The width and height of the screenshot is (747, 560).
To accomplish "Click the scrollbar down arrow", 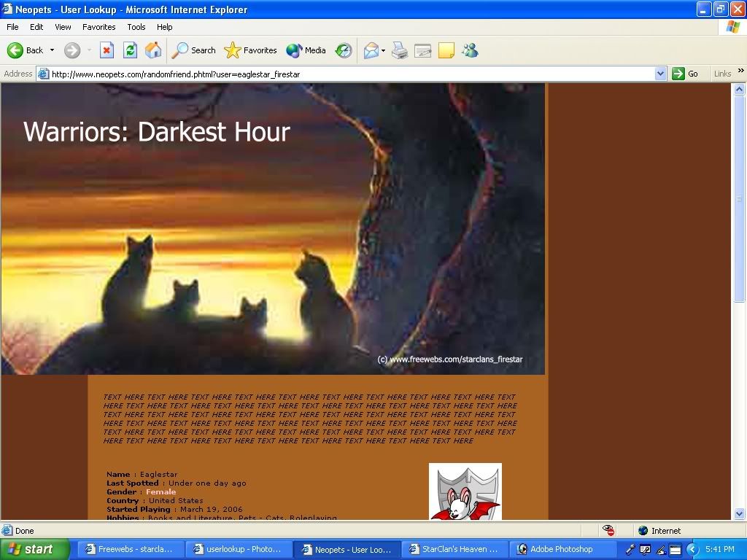I will (x=740, y=513).
